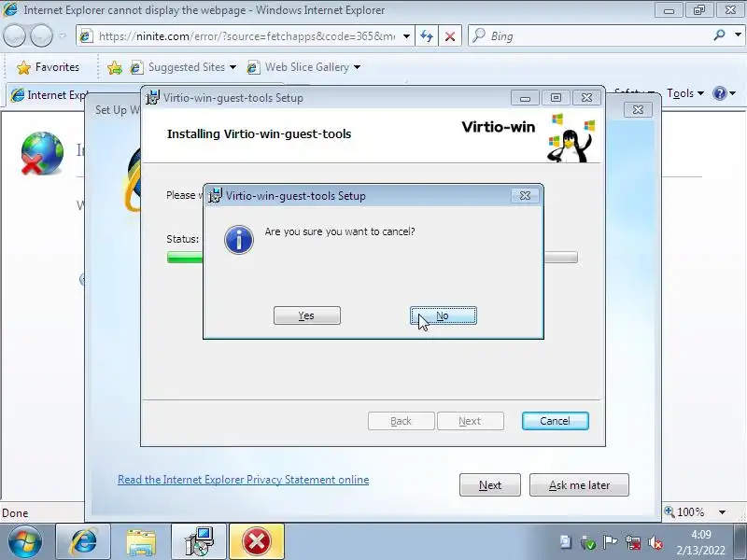Click the Bing search magnifier icon

pos(719,35)
